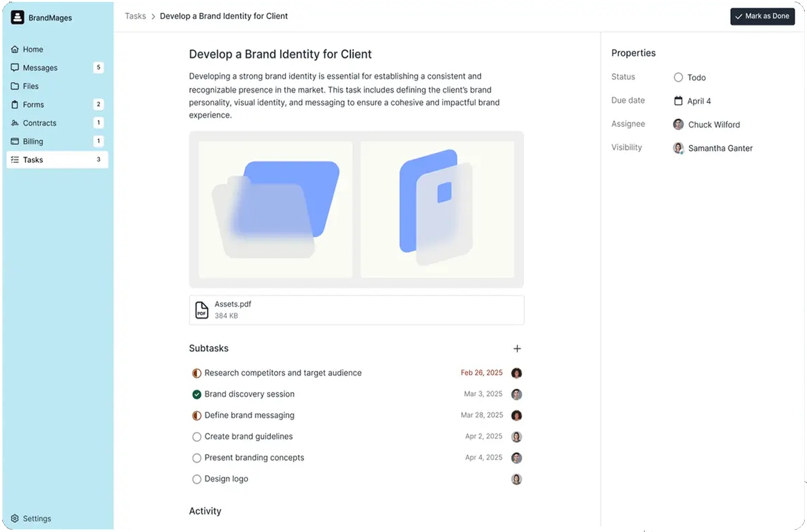
Task: Click the Todo status circle
Action: point(678,77)
